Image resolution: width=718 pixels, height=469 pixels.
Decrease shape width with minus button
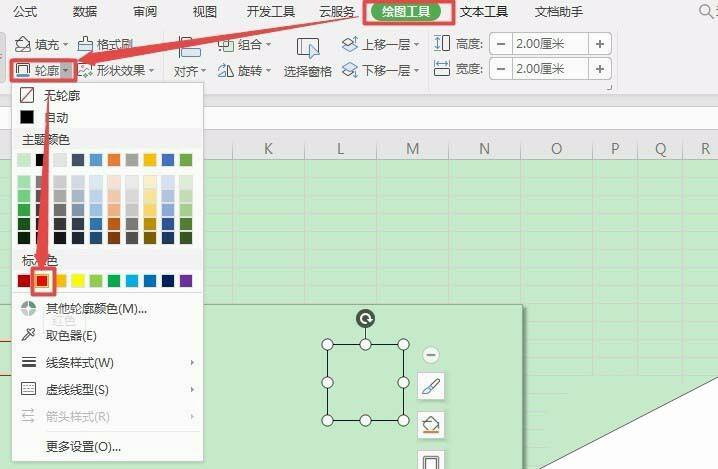[501, 69]
